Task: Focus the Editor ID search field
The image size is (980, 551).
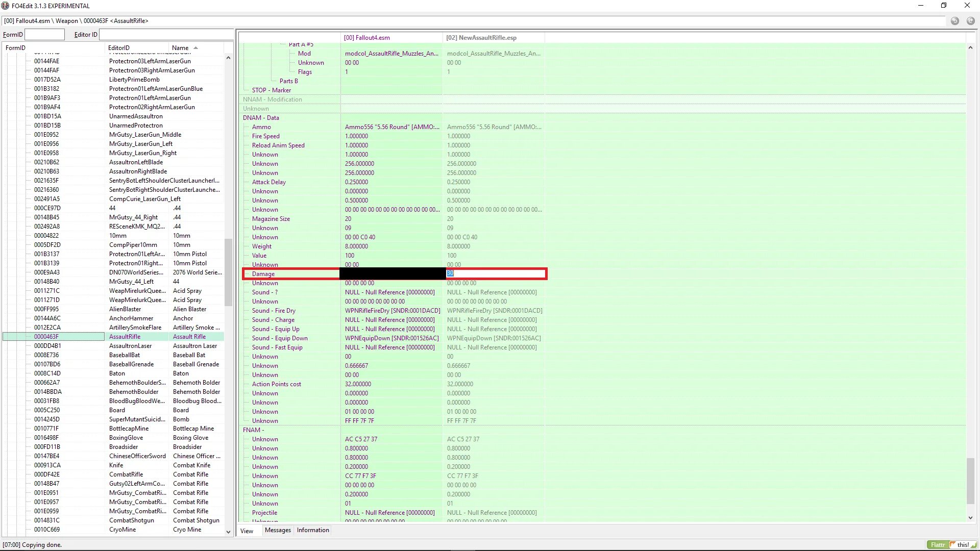Action: point(166,35)
